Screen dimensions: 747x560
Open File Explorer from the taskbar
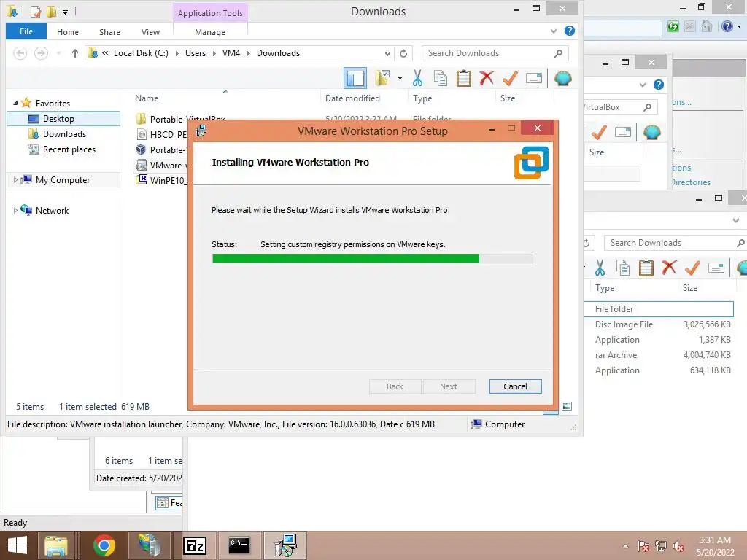[x=56, y=545]
